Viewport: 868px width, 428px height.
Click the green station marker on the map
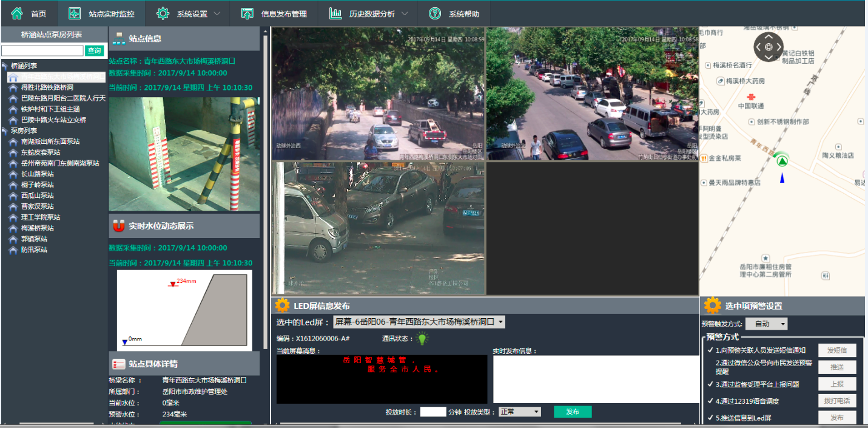pyautogui.click(x=782, y=161)
